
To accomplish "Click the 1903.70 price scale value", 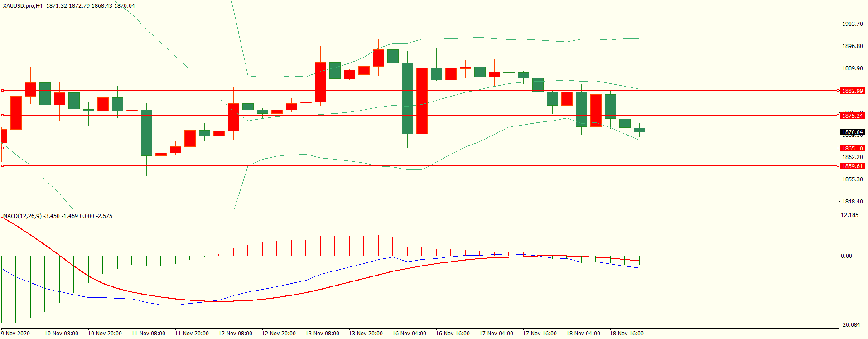I will coord(852,24).
